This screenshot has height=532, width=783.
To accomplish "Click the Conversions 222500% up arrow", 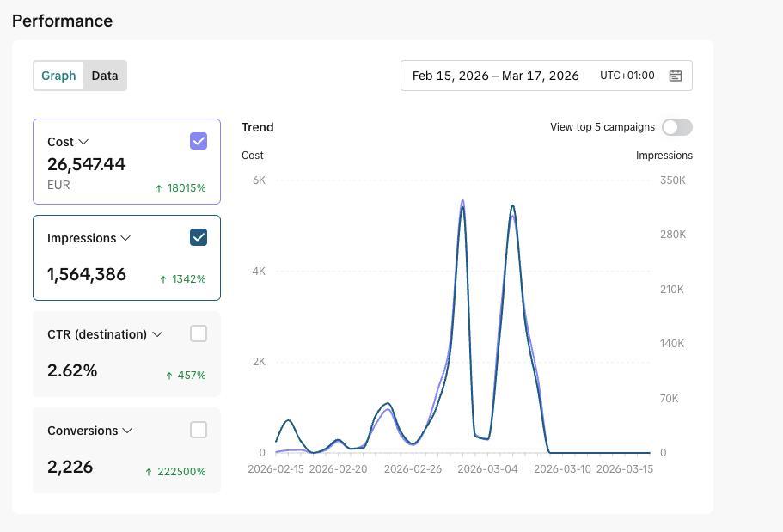I will 149,472.
